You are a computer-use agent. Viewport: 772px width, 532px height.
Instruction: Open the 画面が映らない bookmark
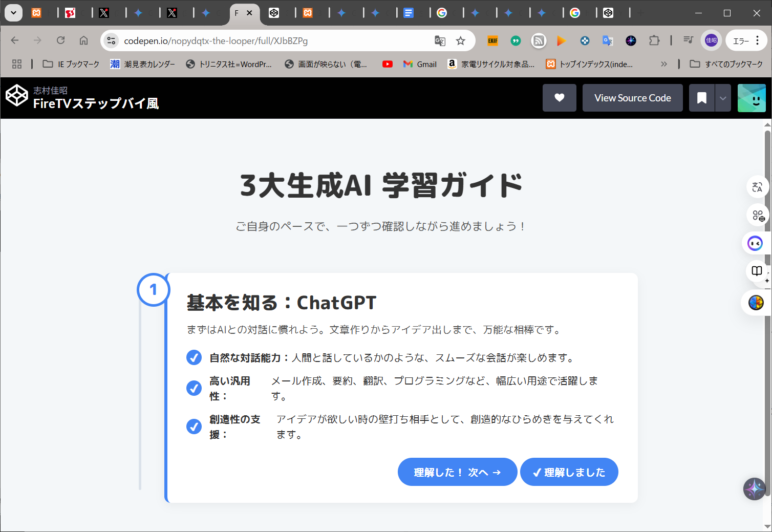326,64
